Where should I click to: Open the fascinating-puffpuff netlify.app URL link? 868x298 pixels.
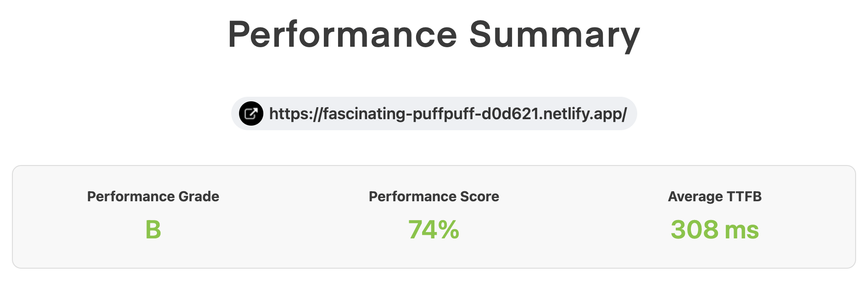click(x=447, y=114)
